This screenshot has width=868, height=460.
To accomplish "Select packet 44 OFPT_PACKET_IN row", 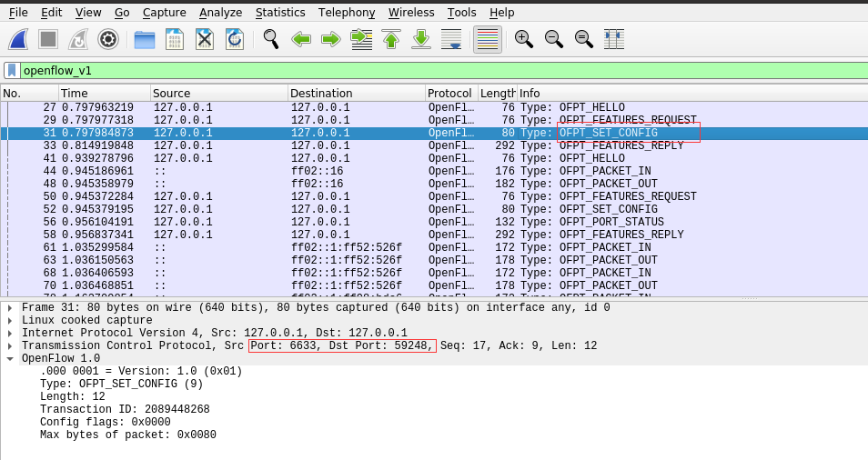I will pos(434,171).
